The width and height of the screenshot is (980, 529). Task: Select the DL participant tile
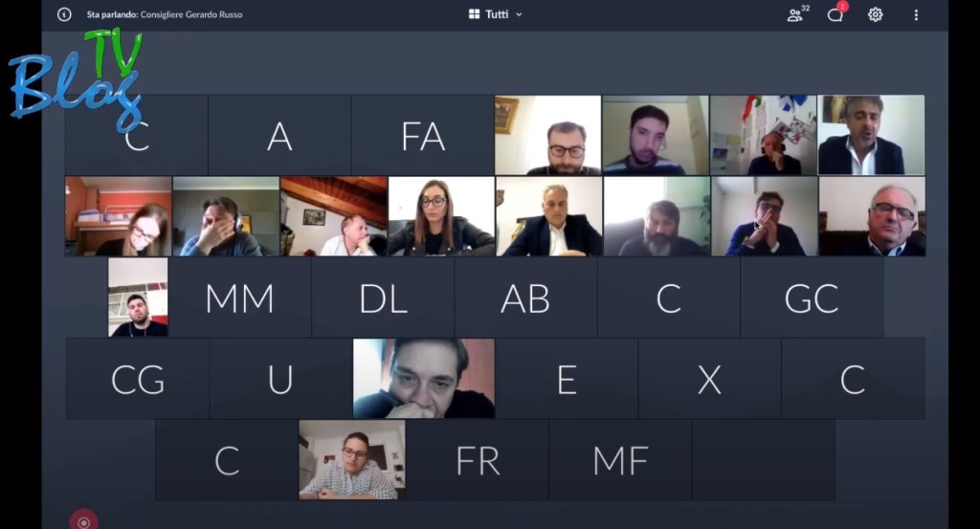pos(383,298)
